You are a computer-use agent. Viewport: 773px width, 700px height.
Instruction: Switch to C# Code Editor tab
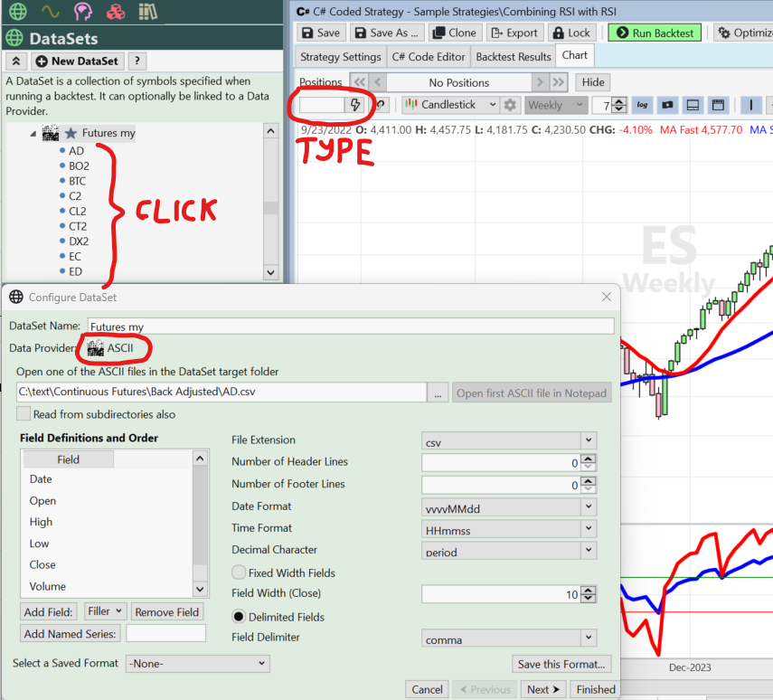tap(429, 57)
